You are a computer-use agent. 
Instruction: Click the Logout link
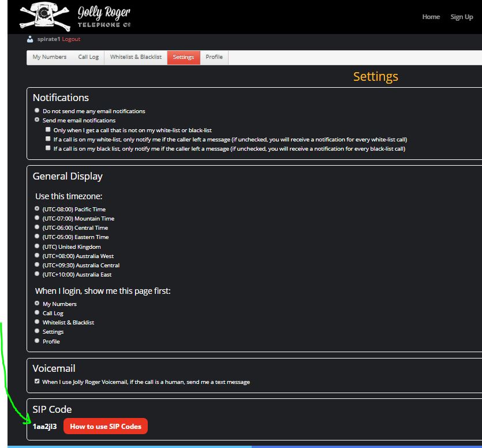71,39
